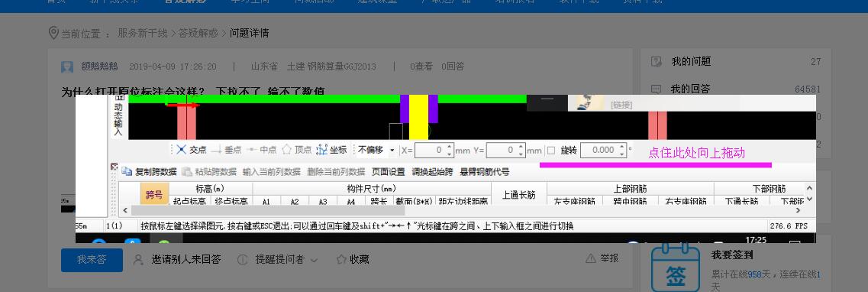Click the table panel pin/close icon

pyautogui.click(x=114, y=166)
